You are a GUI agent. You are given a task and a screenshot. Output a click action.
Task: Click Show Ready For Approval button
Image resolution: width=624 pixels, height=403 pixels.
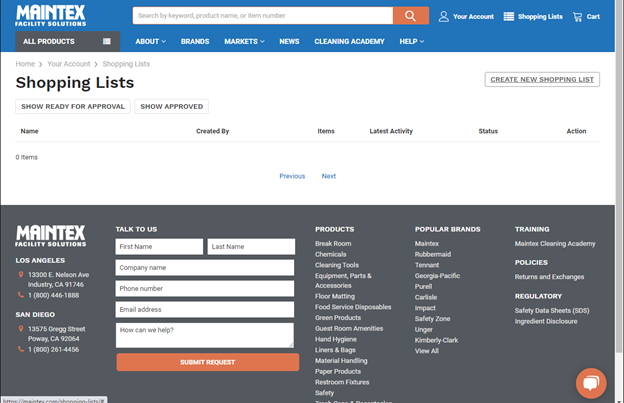coord(73,107)
